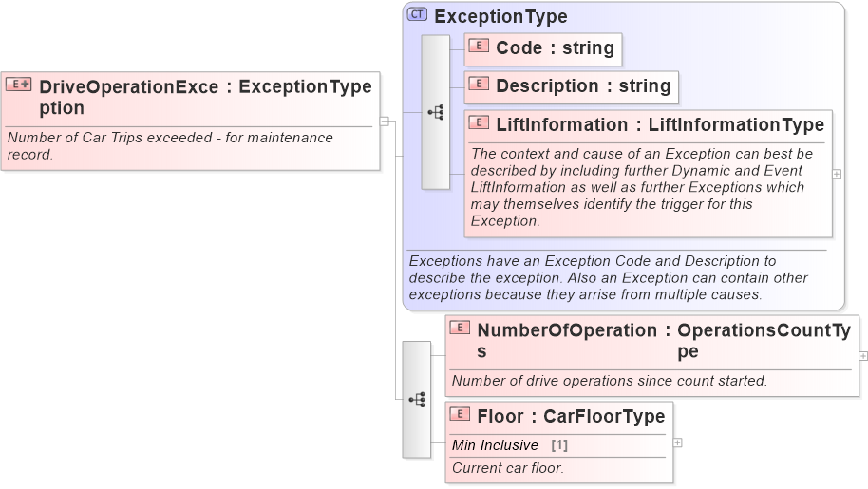
Task: Click the E icon next to Floor
Action: (x=460, y=414)
